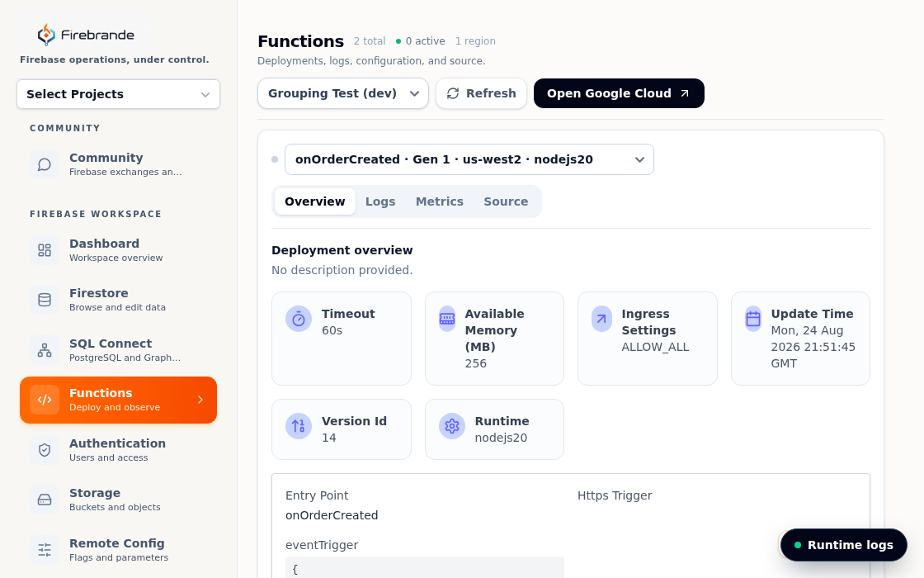Click the eventTrigger JSON code block
924x578 pixels.
424,567
